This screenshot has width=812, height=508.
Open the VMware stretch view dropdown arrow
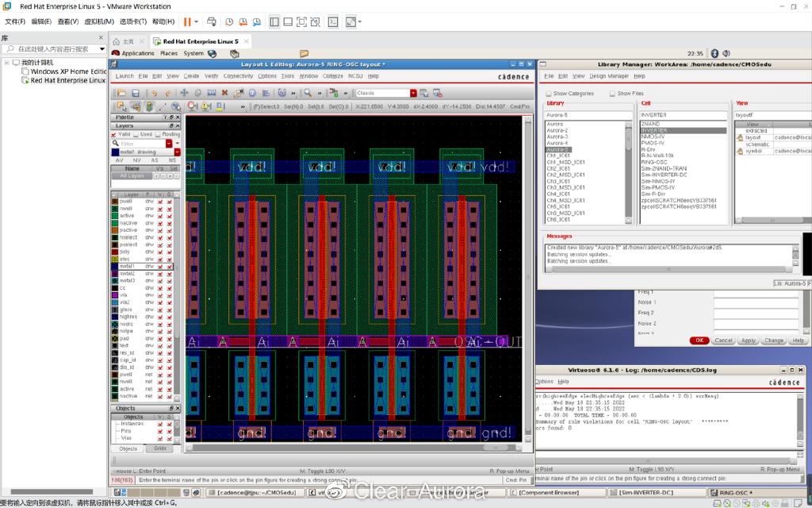(360, 21)
